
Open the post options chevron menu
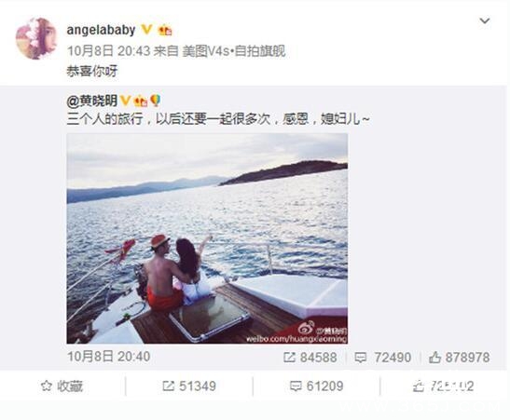tap(485, 21)
